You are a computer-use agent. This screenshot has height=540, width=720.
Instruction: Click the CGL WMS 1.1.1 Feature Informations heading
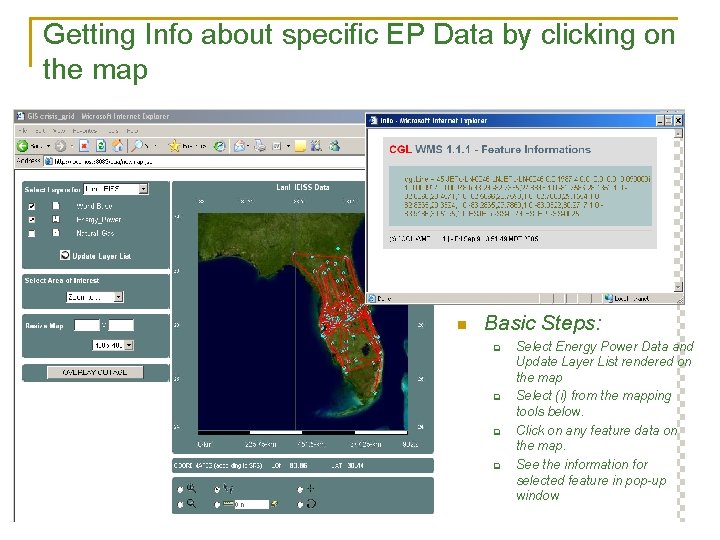click(x=490, y=149)
